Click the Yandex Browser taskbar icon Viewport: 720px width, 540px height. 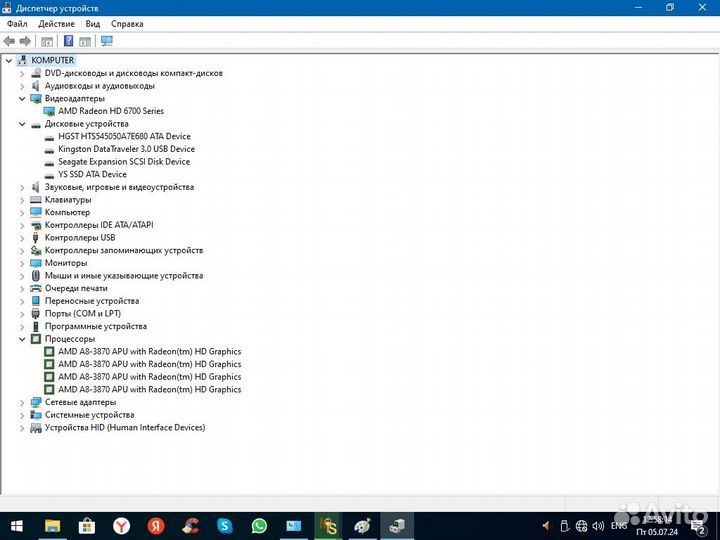(121, 525)
